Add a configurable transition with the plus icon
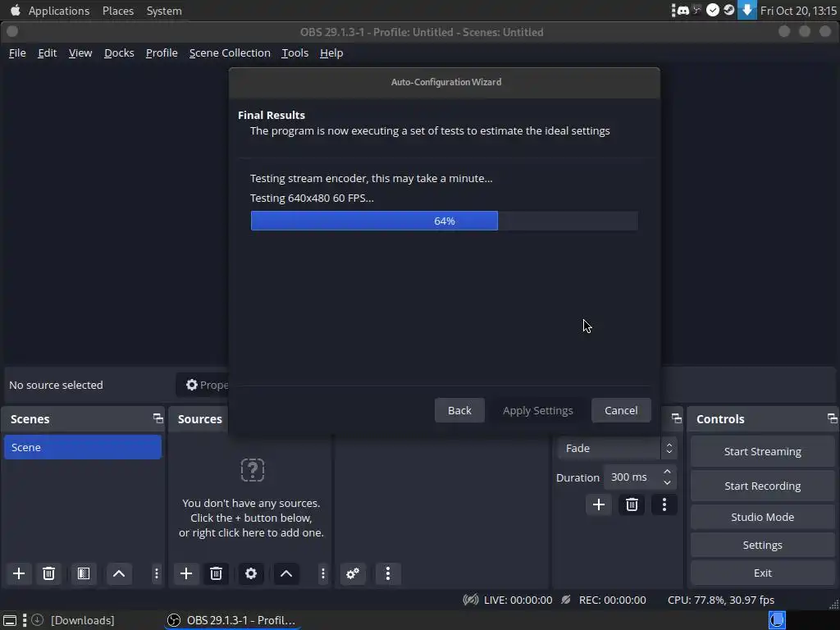The height and width of the screenshot is (630, 840). (x=598, y=504)
